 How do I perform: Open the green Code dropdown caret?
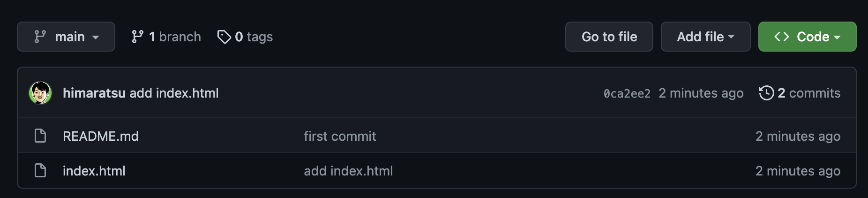click(x=837, y=37)
